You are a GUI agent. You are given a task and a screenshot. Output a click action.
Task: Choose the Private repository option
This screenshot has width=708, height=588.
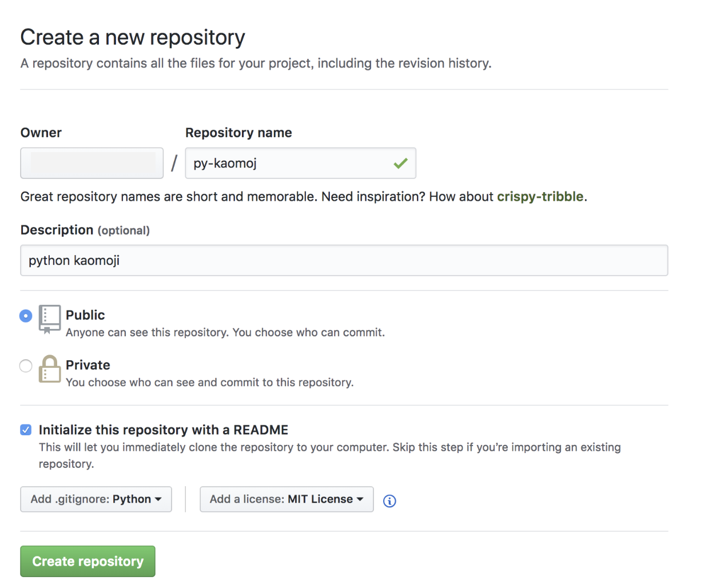coord(25,365)
